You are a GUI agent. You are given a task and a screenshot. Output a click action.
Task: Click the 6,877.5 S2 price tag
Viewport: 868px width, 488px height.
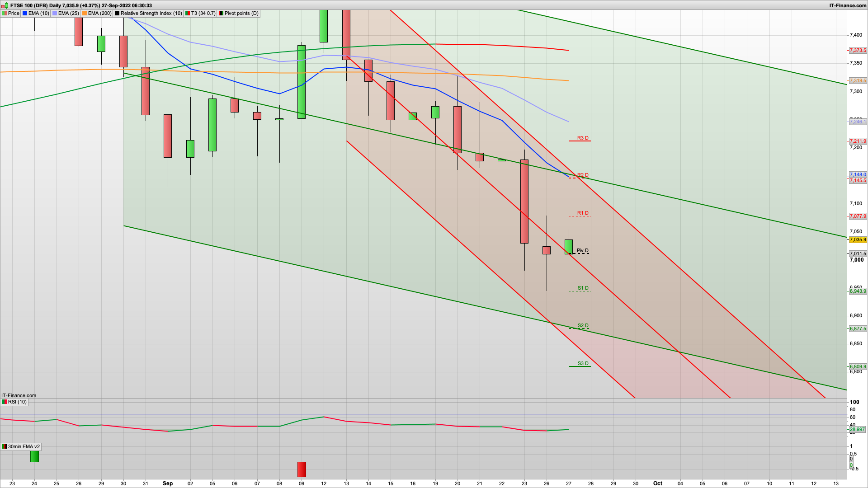pos(858,329)
